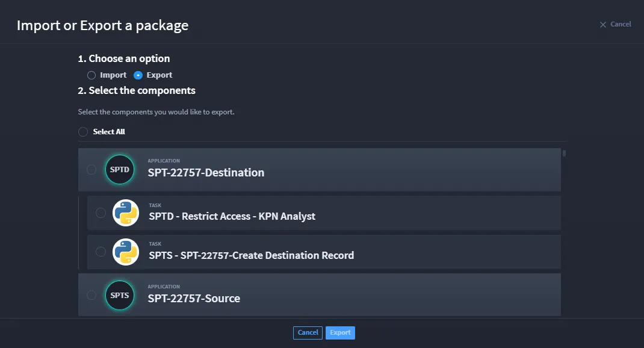Screen dimensions: 644x348
Task: Click the SPTD application icon
Action: click(120, 169)
